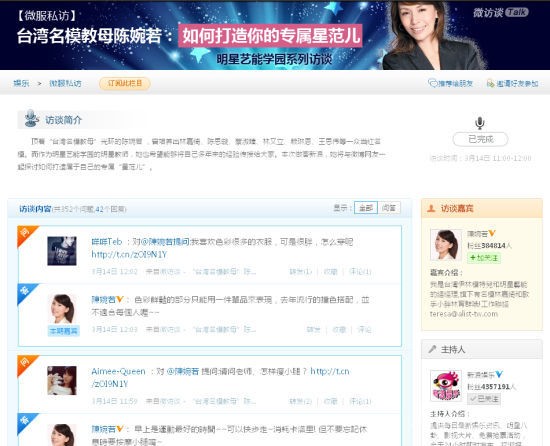Open the 娱乐 breadcrumb link
This screenshot has height=446, width=550.
point(21,83)
